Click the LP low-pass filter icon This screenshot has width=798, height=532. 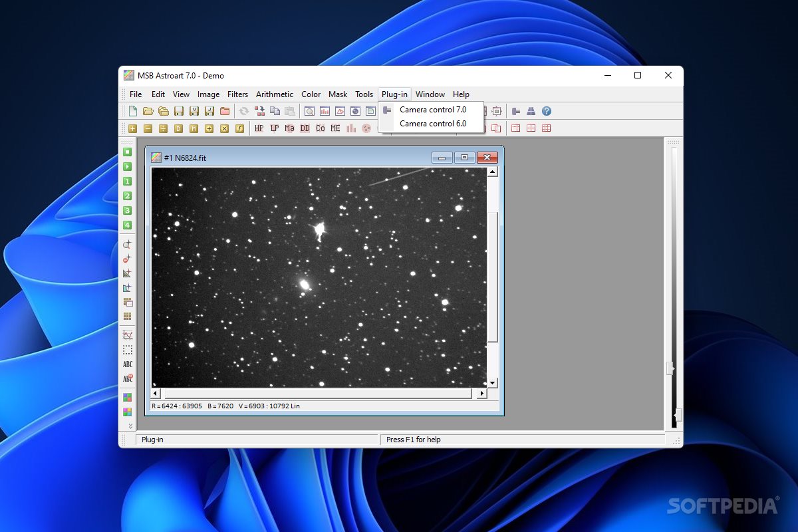point(275,128)
